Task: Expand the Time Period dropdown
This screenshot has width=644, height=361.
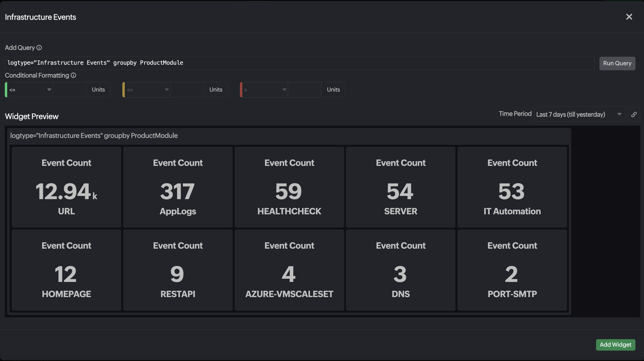Action: pyautogui.click(x=579, y=114)
